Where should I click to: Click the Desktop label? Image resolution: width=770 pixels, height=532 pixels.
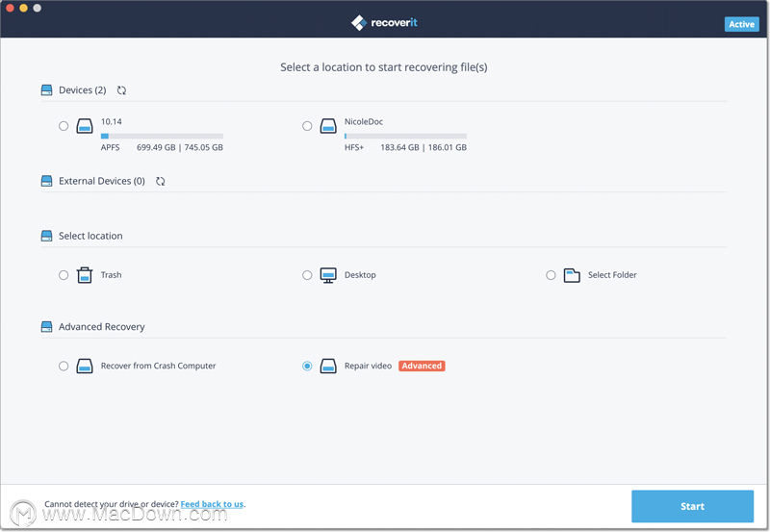[x=360, y=275]
